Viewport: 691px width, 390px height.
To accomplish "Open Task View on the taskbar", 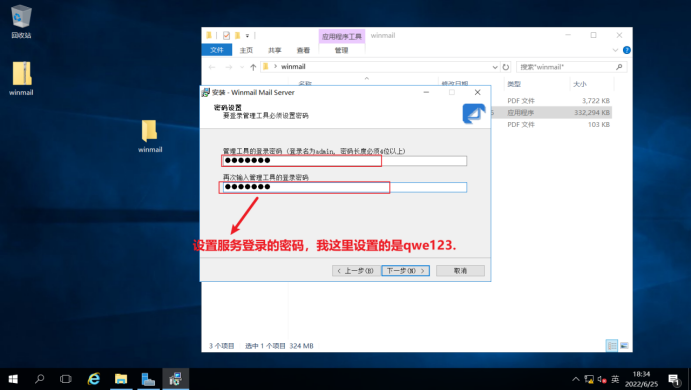I will click(x=66, y=379).
